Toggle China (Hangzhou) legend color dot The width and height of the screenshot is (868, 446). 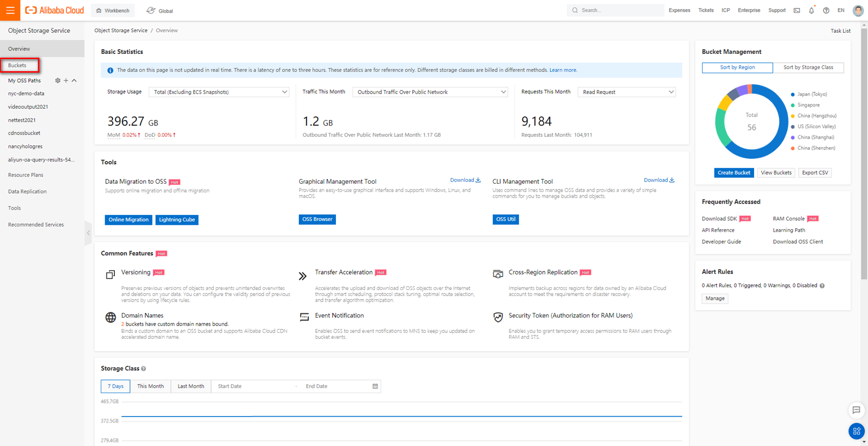point(793,116)
